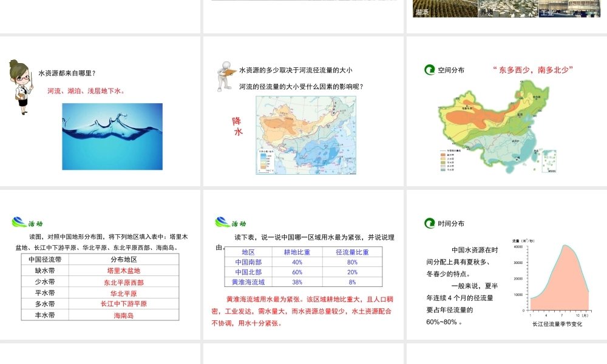Click the question 水资源都来自哪里？

67,73
